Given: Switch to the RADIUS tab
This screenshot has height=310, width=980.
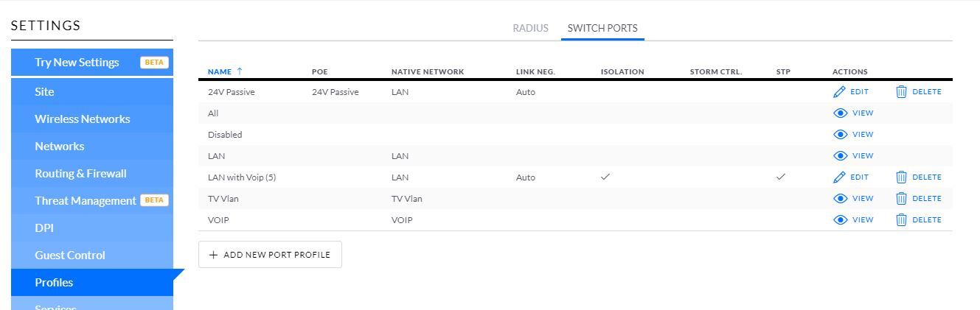Looking at the screenshot, I should coord(531,28).
